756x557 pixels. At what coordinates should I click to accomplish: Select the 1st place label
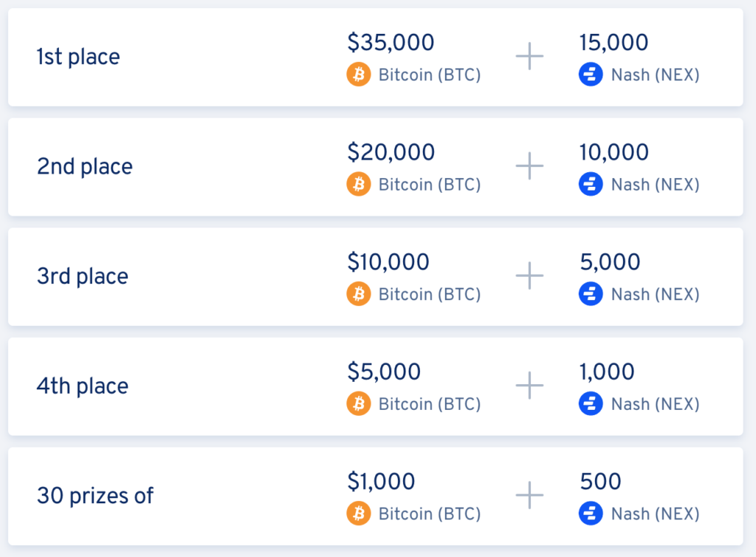click(x=78, y=57)
